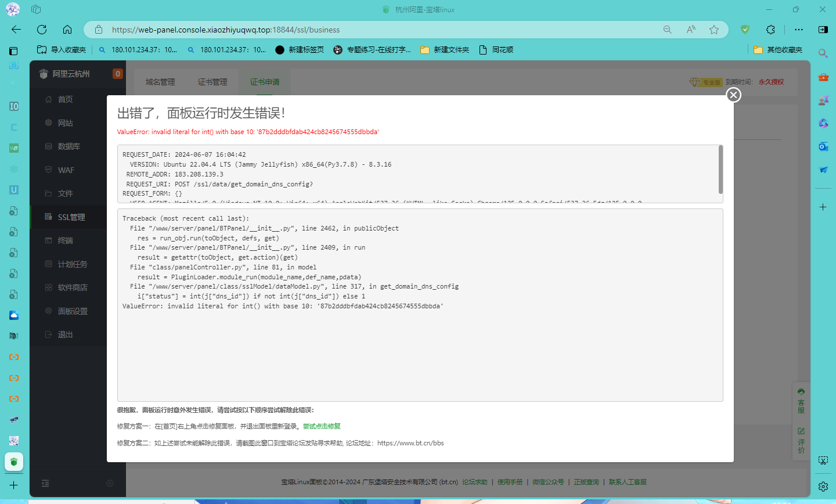This screenshot has height=504, width=836.
Task: Switch to the 域名管理 tab
Action: (160, 82)
